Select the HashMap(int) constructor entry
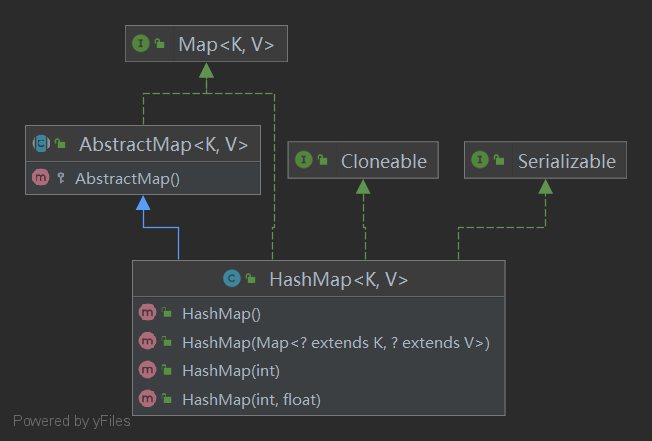Viewport: 652px width, 441px height. point(230,371)
